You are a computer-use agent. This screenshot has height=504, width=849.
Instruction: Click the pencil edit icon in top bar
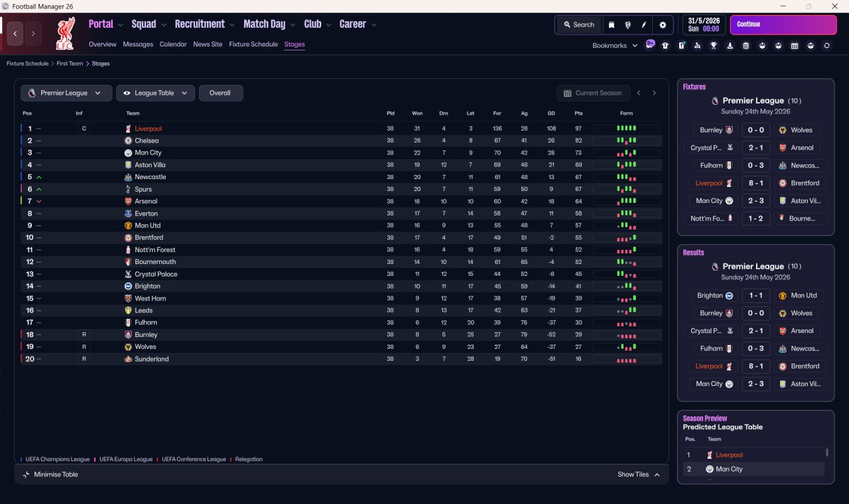click(x=643, y=25)
